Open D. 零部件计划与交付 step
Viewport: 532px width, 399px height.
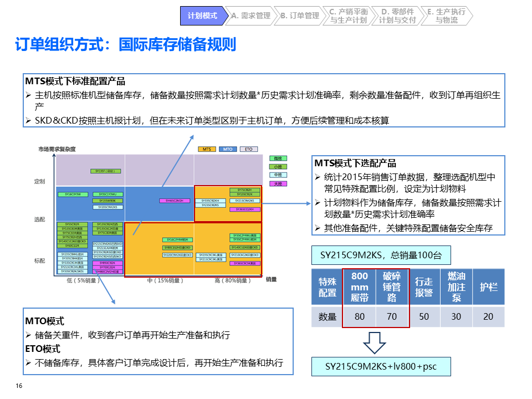[x=398, y=16]
